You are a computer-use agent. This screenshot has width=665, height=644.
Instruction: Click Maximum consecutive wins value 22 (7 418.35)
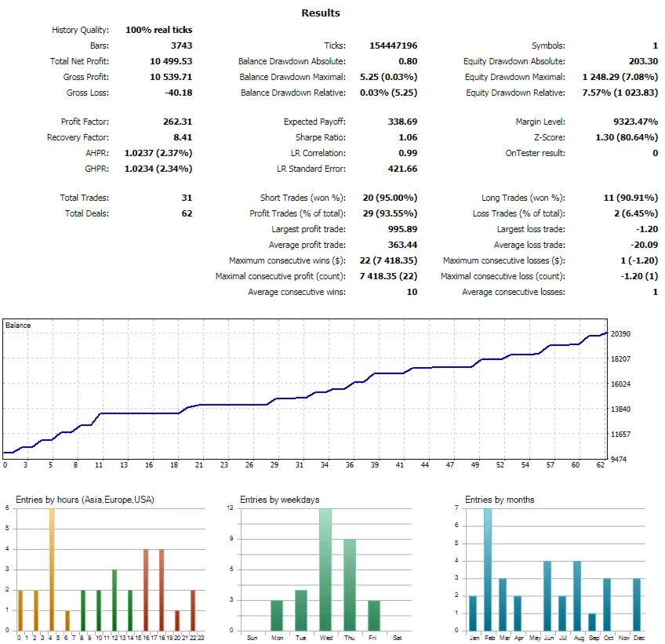[x=388, y=260]
